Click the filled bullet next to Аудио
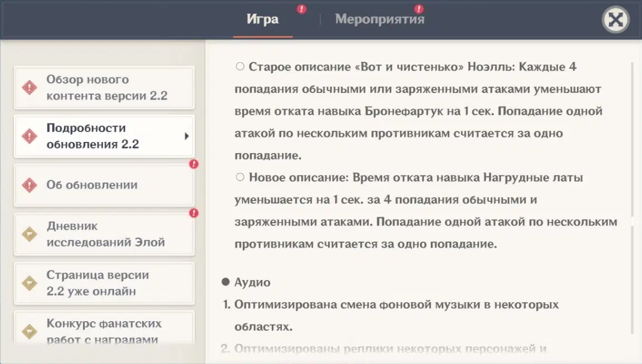 (x=226, y=282)
